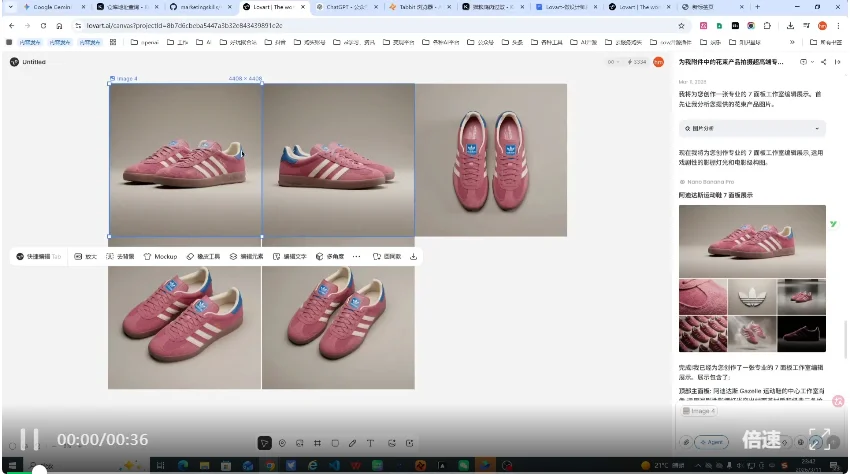Open the more options ellipsis in image toolbar

(356, 257)
